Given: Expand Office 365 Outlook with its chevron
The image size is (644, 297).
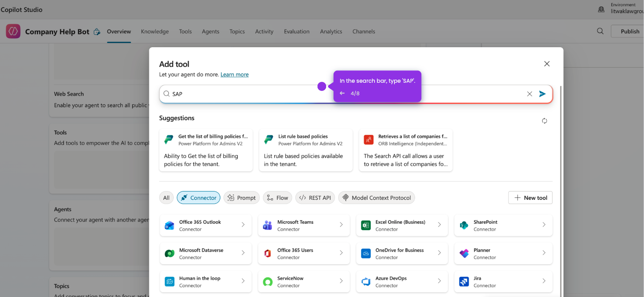Looking at the screenshot, I should tap(243, 225).
